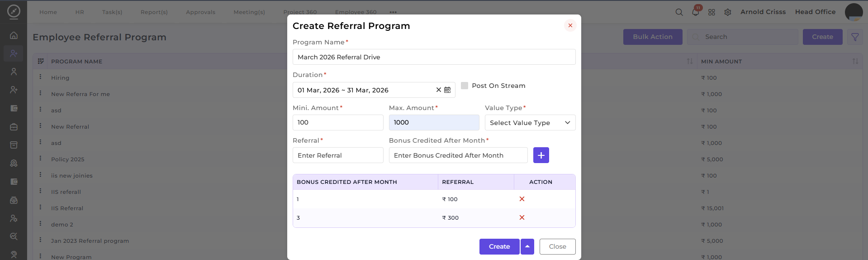The width and height of the screenshot is (868, 260).
Task: Focus the Max. Amount field
Action: (x=434, y=123)
